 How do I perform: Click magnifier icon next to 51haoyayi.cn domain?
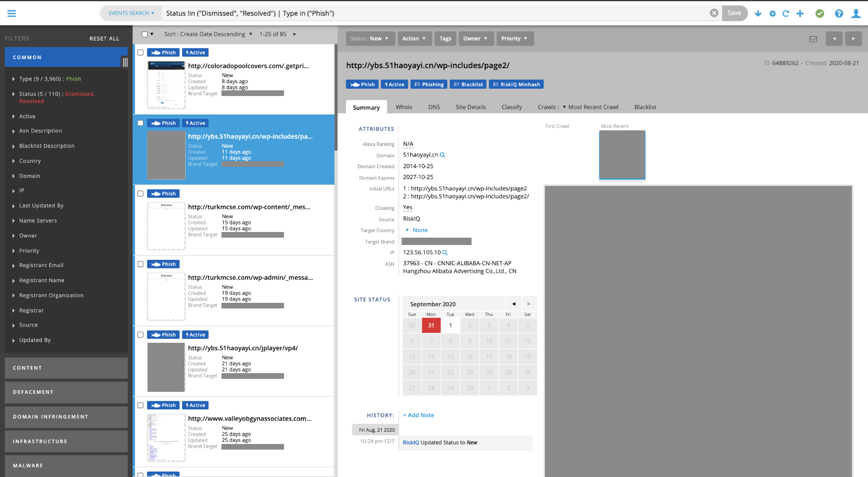[x=442, y=155]
